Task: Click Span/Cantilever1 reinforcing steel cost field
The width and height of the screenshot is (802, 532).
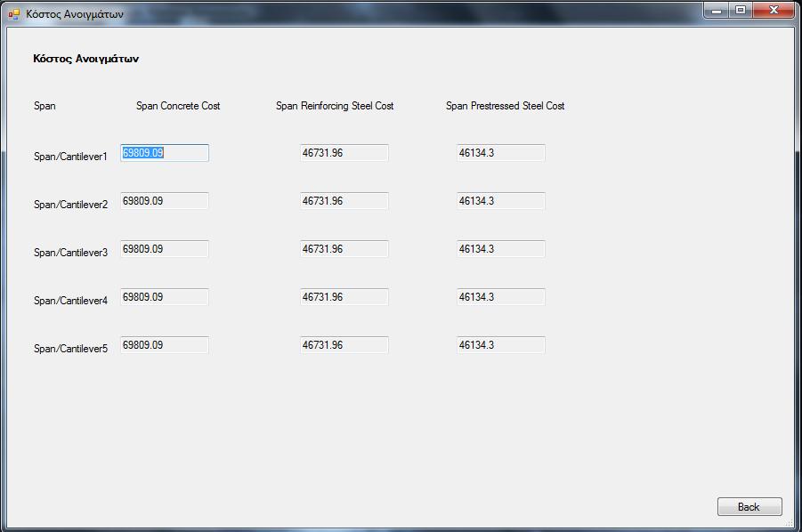Action: (x=344, y=153)
